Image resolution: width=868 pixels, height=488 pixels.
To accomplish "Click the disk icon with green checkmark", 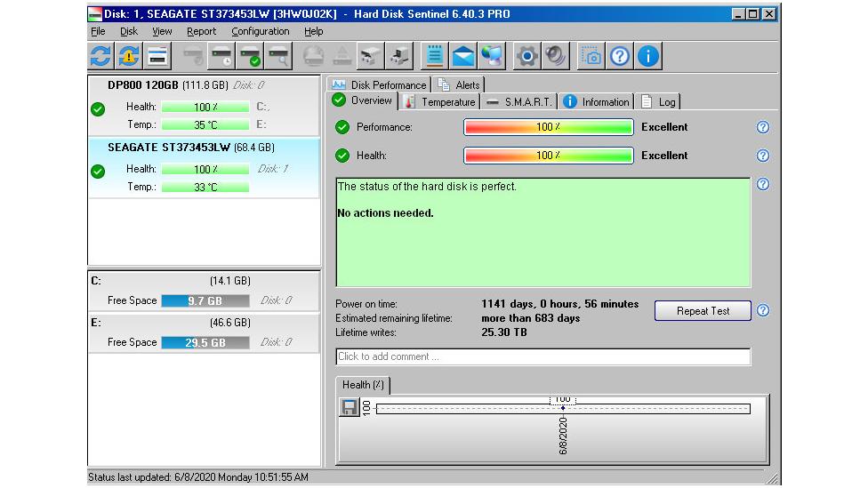I will coord(250,56).
